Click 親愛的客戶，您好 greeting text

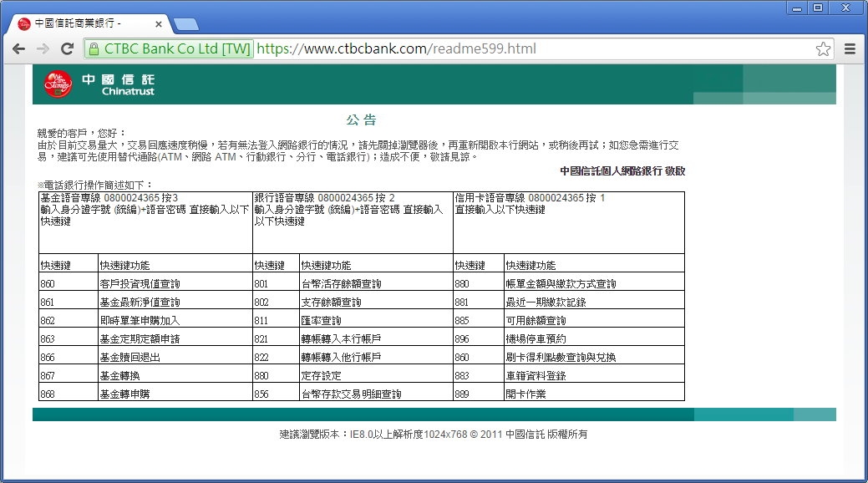81,134
